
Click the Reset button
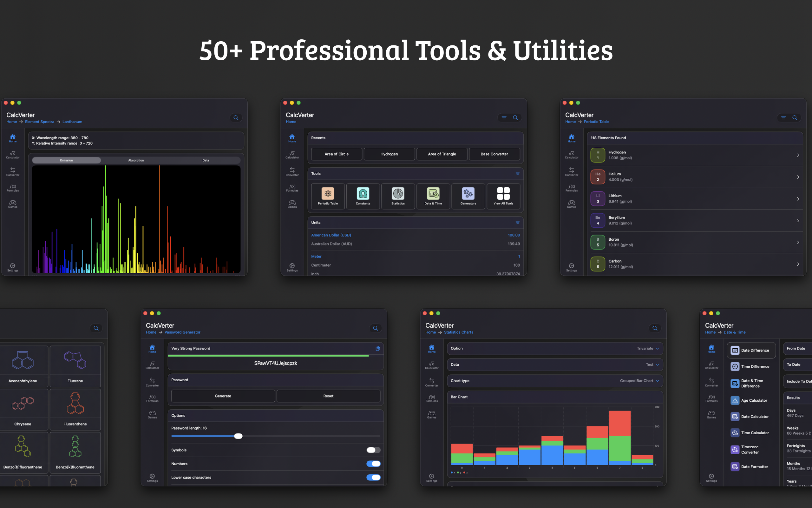pyautogui.click(x=329, y=396)
